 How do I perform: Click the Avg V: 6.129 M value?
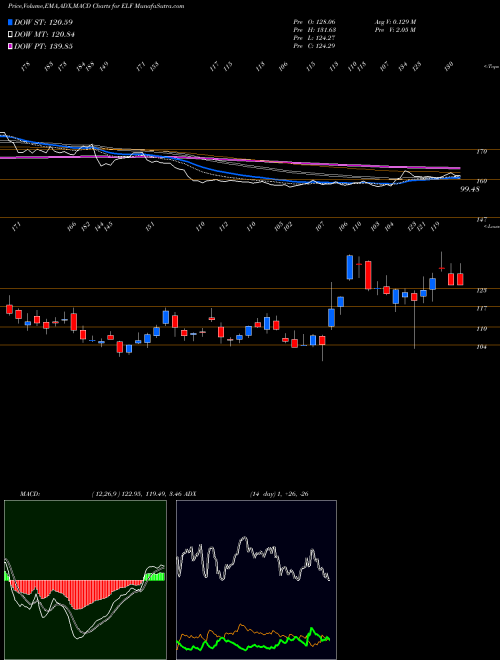tap(395, 21)
